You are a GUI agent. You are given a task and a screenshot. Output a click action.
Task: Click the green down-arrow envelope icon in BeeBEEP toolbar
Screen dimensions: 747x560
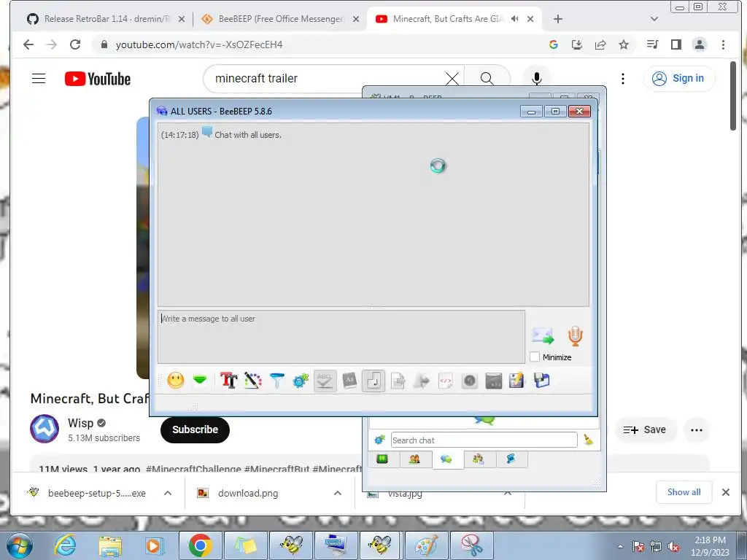coord(200,380)
